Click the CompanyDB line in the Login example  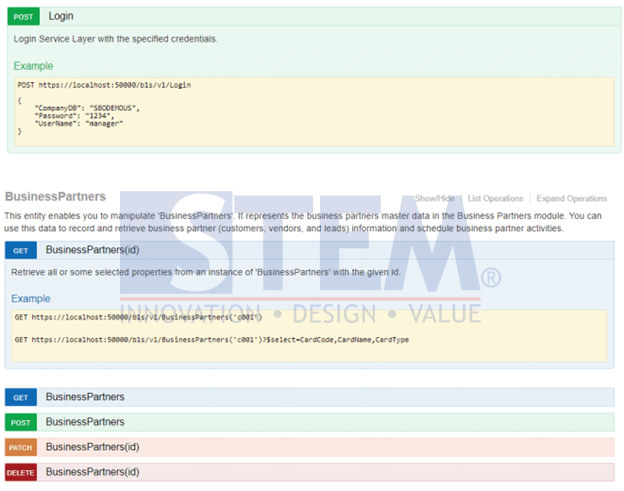point(87,108)
